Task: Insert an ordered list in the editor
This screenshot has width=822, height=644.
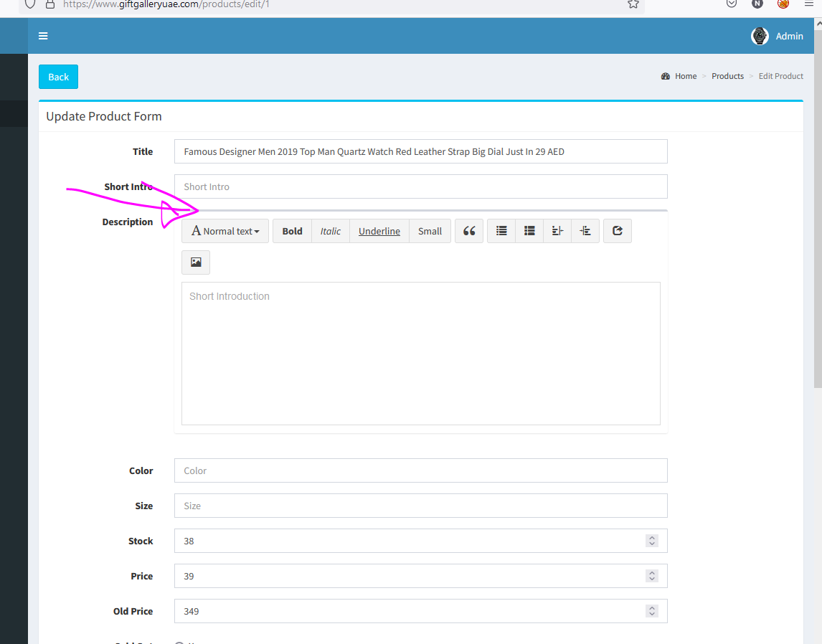Action: coord(529,231)
